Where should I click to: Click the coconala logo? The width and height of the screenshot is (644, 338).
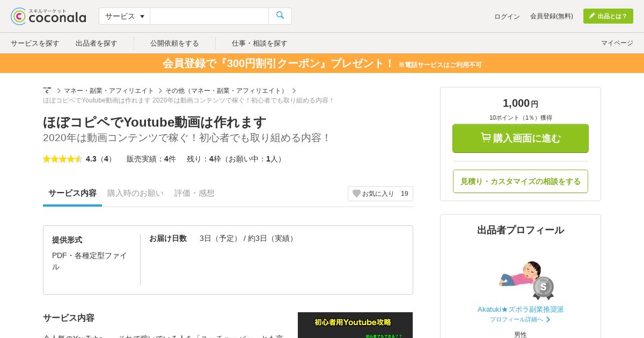(48, 16)
